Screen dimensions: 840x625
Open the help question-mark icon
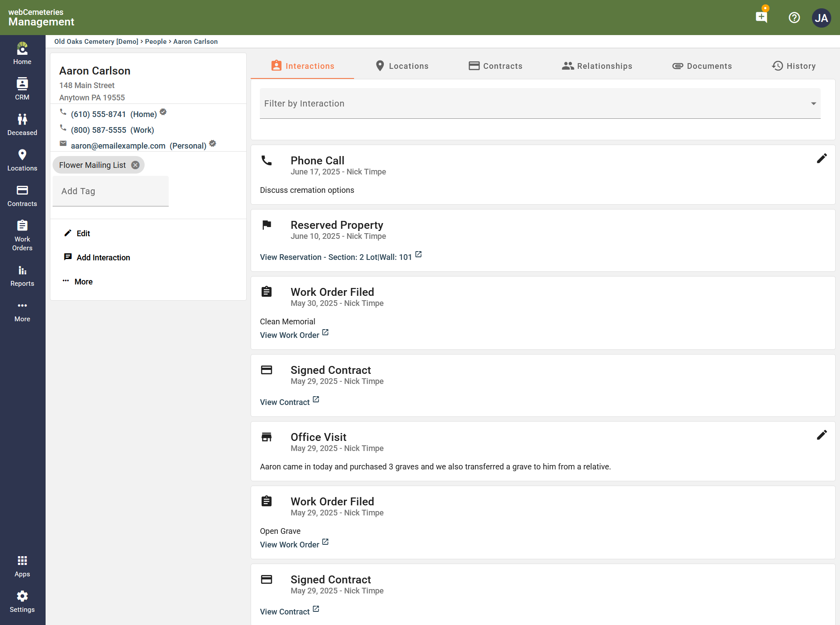(x=794, y=18)
